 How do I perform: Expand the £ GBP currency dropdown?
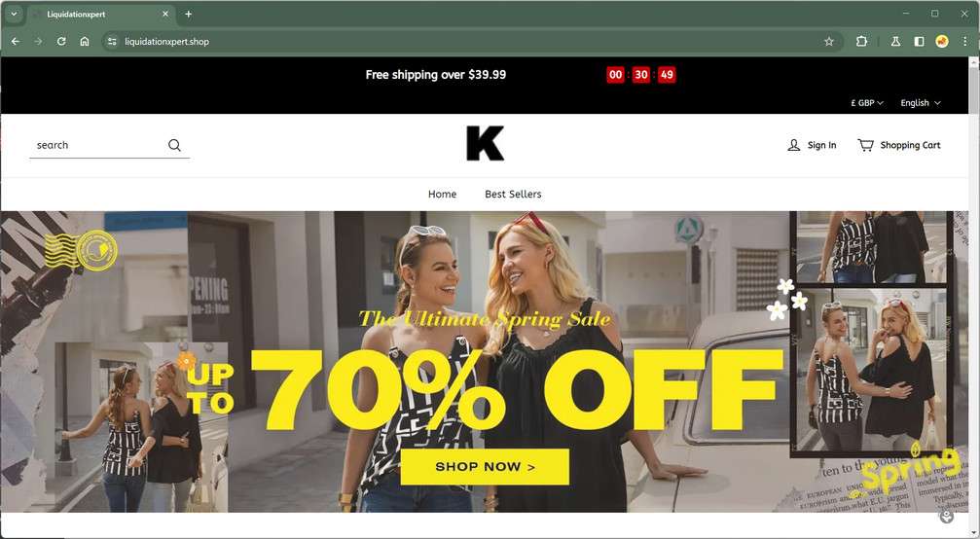867,103
